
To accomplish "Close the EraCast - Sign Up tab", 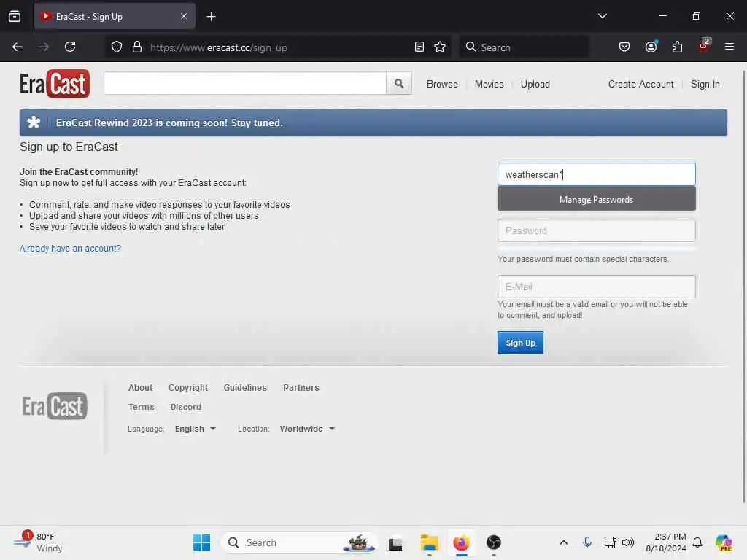I will (183, 16).
